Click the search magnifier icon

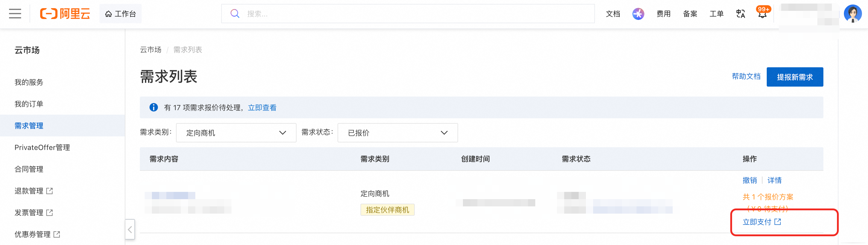(x=234, y=14)
